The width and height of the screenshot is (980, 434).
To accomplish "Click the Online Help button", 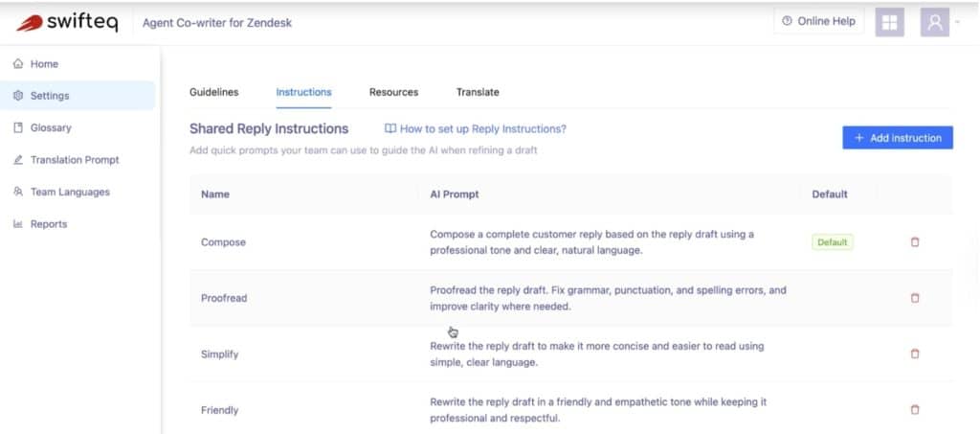I will pyautogui.click(x=819, y=21).
